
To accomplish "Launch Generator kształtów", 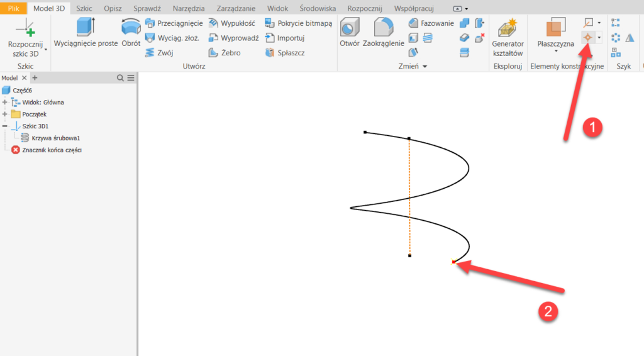I will [508, 36].
